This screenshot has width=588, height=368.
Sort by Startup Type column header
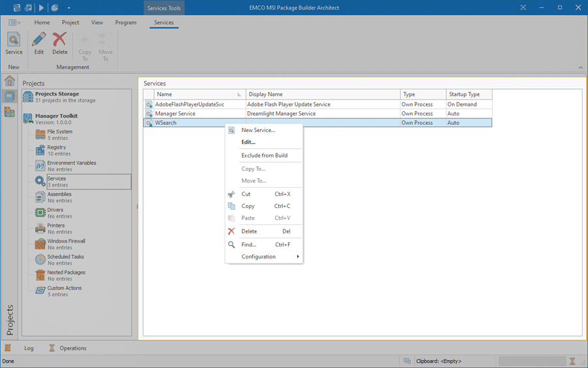point(469,95)
